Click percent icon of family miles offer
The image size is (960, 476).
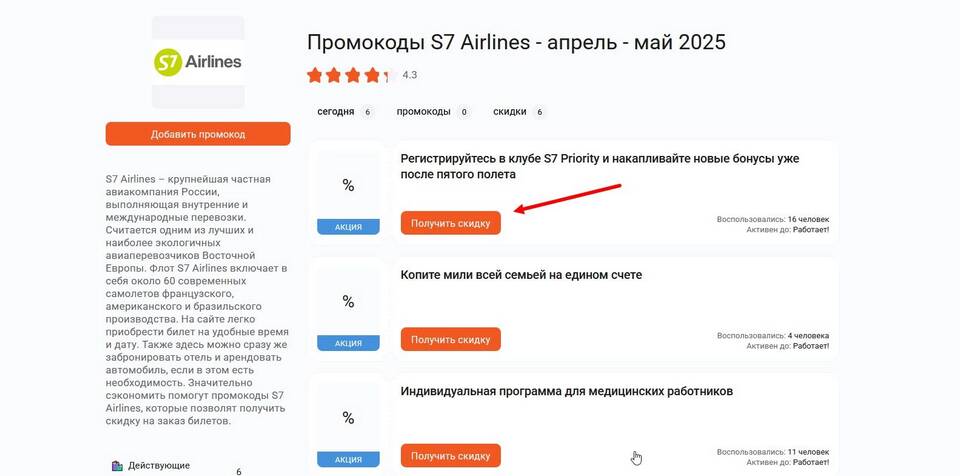[x=348, y=302]
